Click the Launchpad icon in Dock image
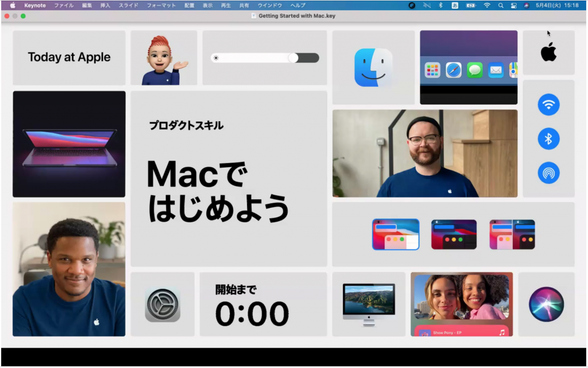Image resolution: width=588 pixels, height=368 pixels. (x=432, y=70)
